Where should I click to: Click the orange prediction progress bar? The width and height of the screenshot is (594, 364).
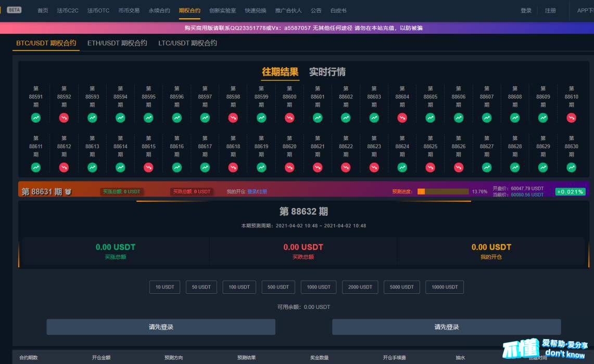[443, 191]
